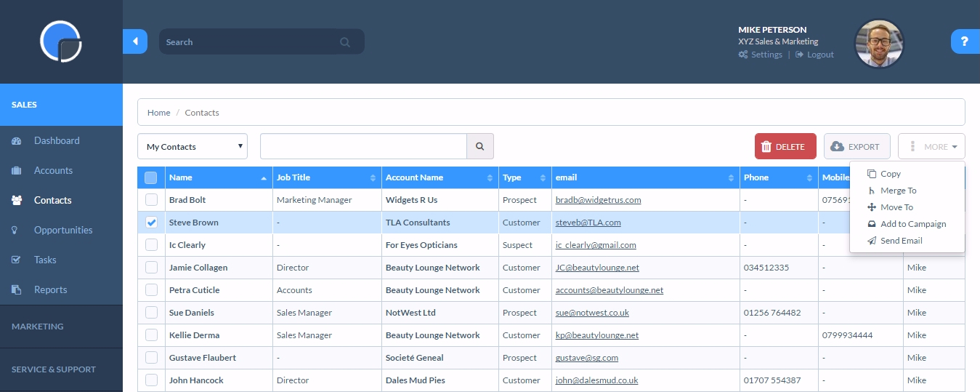The width and height of the screenshot is (980, 392).
Task: Check the Kellie Derma row checkbox
Action: pyautogui.click(x=151, y=335)
